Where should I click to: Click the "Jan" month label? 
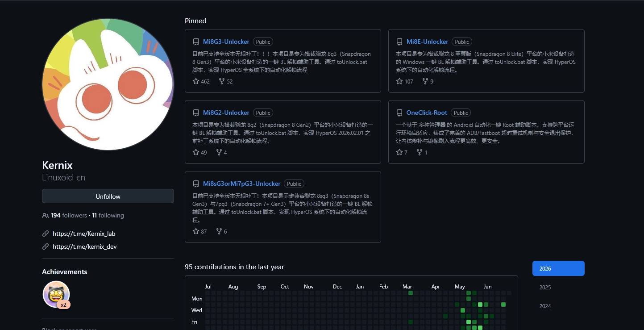(360, 287)
